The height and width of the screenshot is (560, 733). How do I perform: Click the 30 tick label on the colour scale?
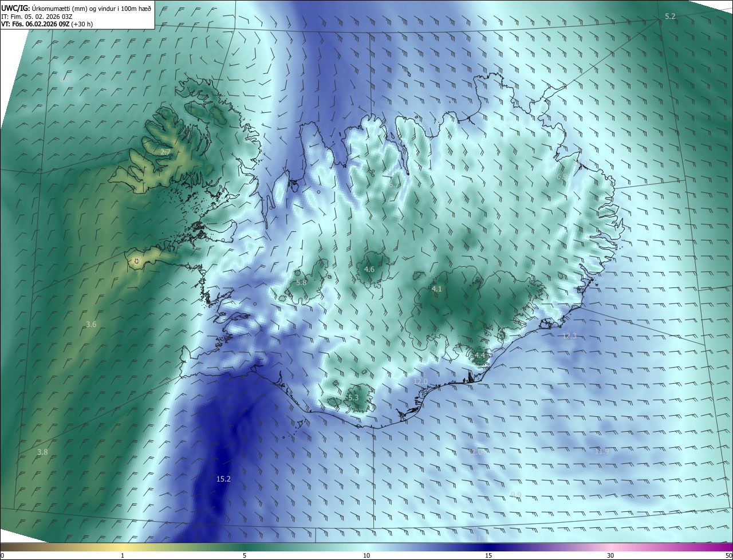[610, 555]
